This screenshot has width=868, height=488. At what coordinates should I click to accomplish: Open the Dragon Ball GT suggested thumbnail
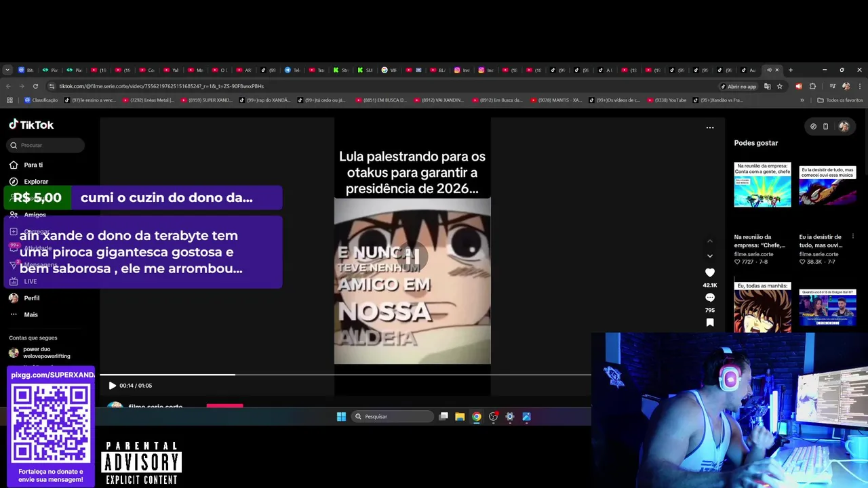pos(827,307)
